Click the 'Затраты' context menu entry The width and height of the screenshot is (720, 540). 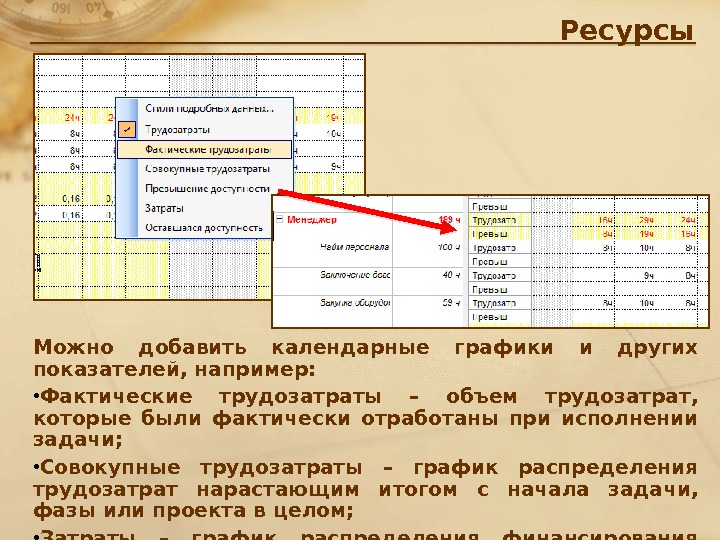click(164, 208)
